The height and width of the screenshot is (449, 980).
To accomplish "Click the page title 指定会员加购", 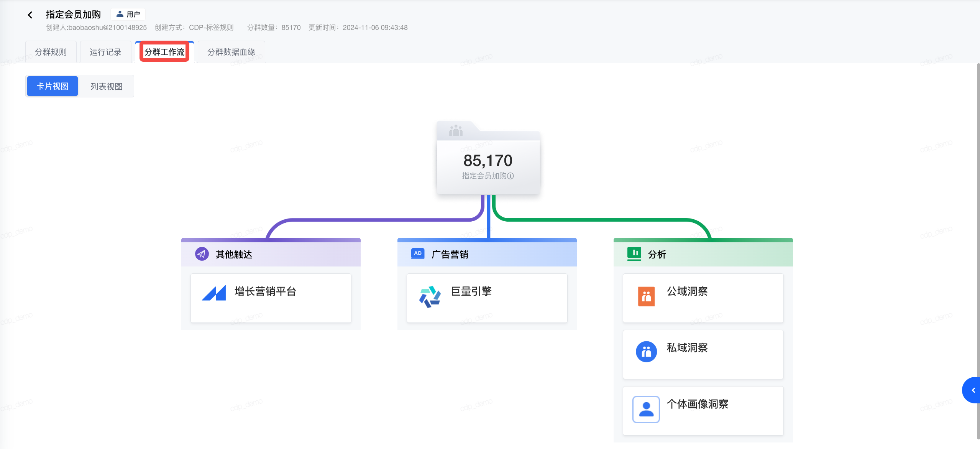I will (x=73, y=15).
